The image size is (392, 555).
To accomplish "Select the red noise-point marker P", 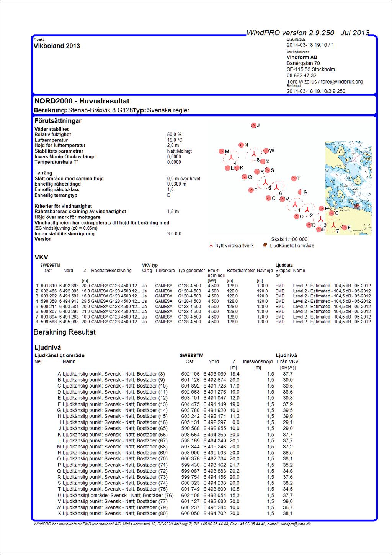I will (251, 190).
